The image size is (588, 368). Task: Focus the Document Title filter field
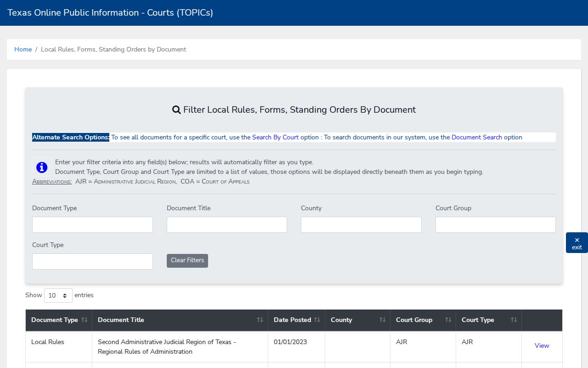tap(227, 224)
